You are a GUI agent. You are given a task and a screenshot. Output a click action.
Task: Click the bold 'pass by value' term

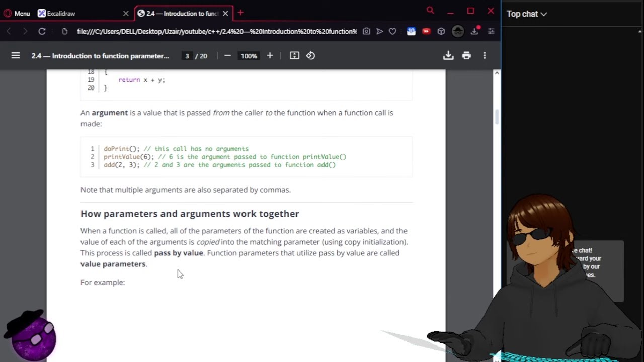(x=179, y=253)
